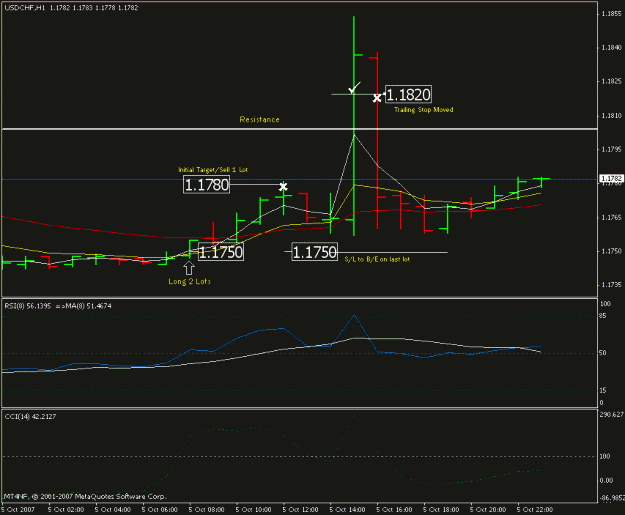Click the CCI 290.627 scale value
The height and width of the screenshot is (515, 625).
[x=611, y=415]
